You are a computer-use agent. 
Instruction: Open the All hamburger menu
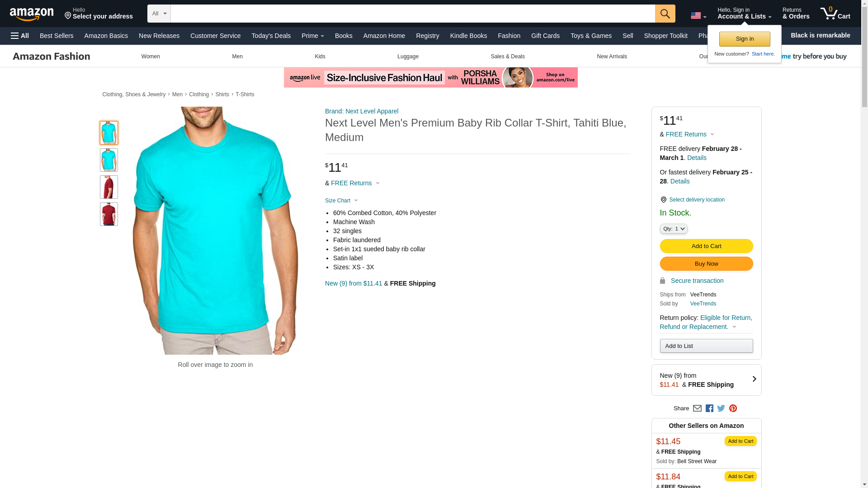click(x=20, y=36)
